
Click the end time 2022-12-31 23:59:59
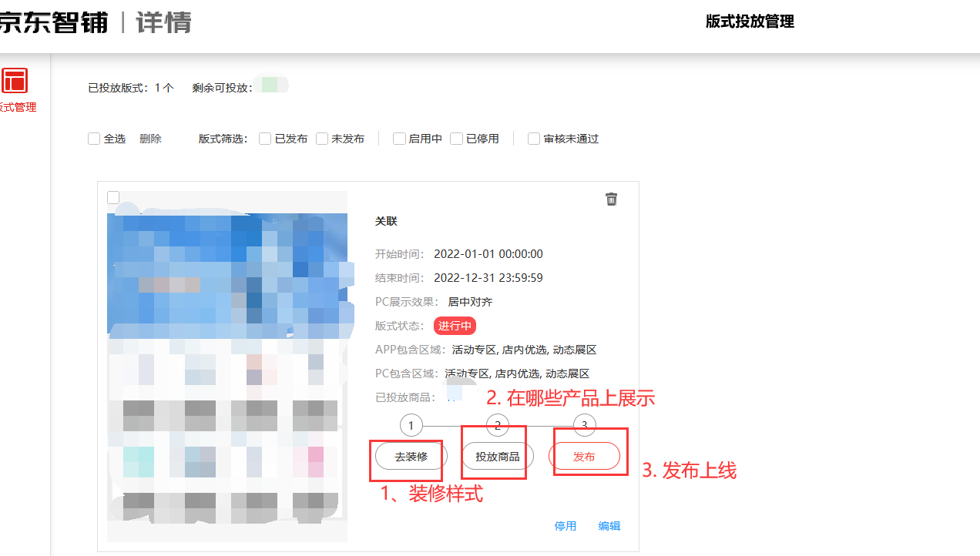click(x=488, y=278)
